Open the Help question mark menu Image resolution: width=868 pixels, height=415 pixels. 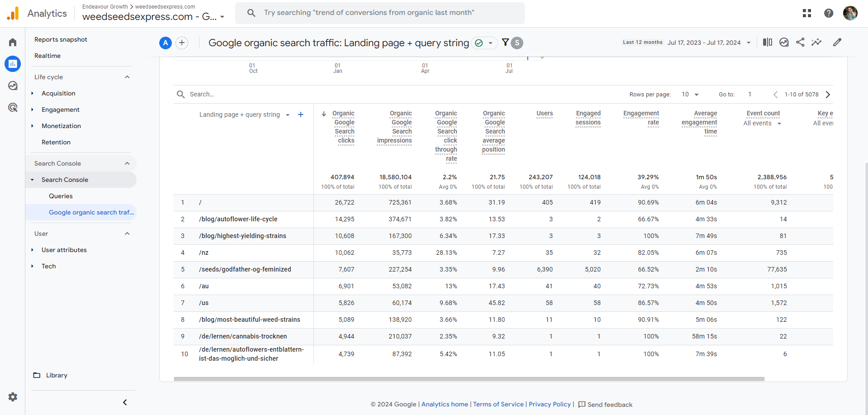point(829,13)
